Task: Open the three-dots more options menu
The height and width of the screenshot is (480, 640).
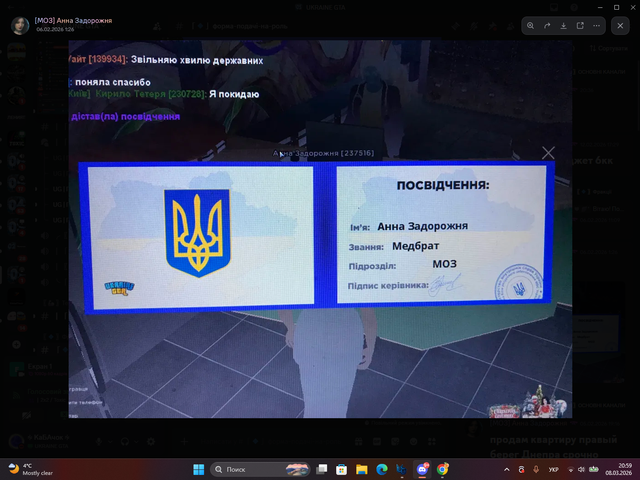Action: tap(596, 26)
